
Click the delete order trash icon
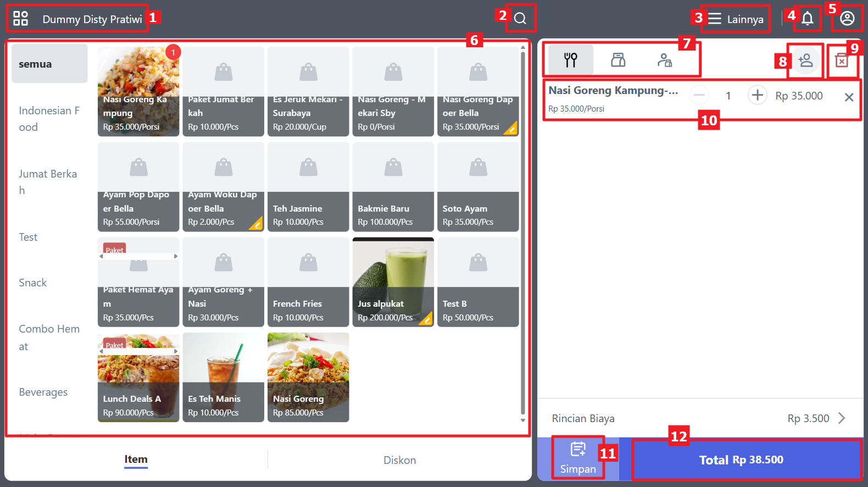coord(842,60)
